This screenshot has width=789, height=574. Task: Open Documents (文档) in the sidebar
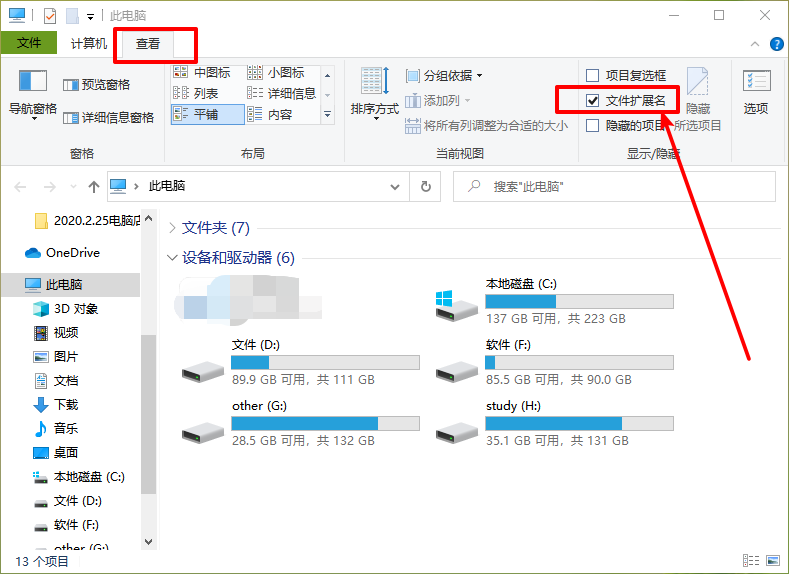(x=56, y=381)
